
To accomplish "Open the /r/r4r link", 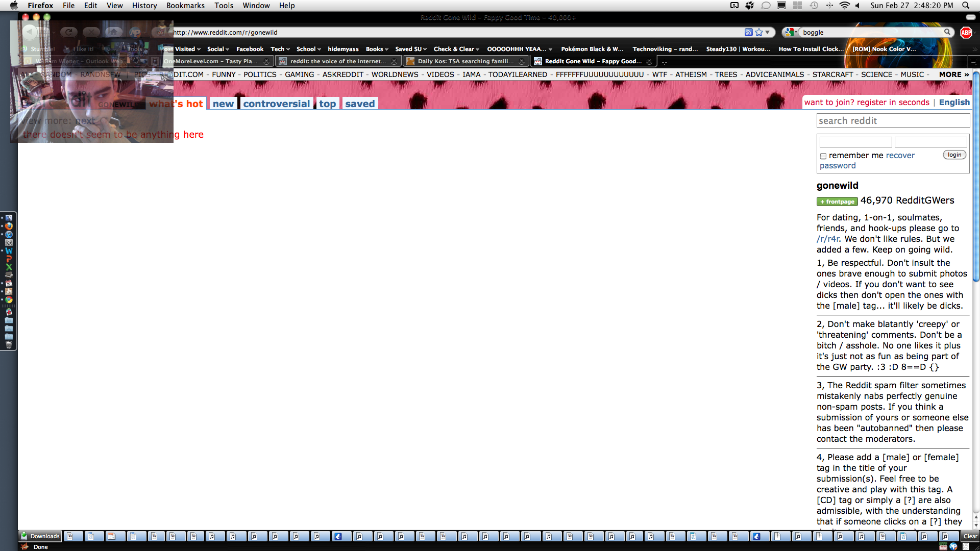I will coord(827,239).
